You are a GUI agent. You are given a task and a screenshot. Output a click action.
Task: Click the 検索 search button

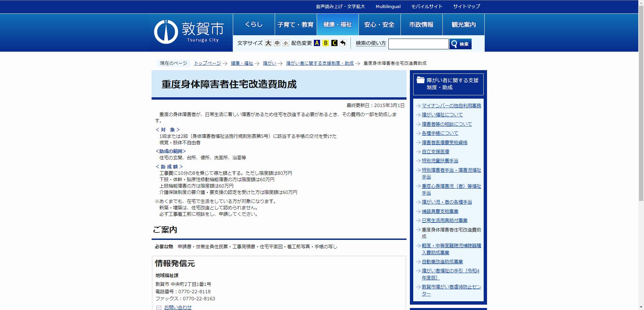coord(461,44)
